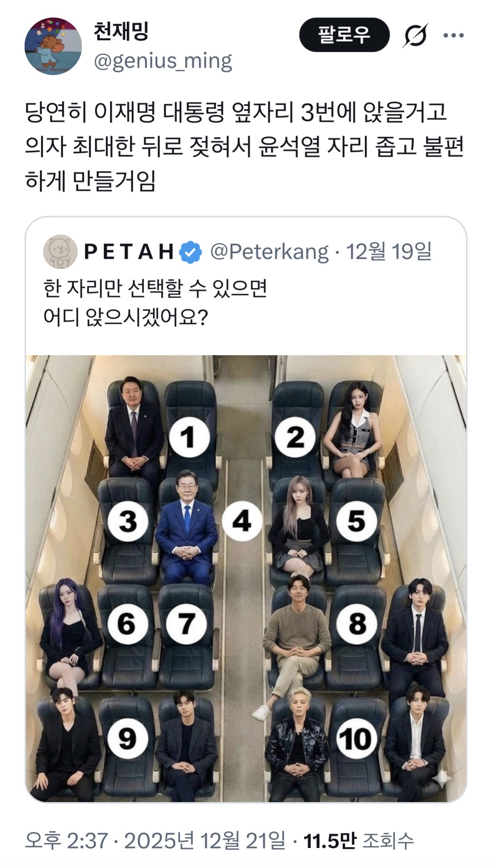Open the three-dot more options menu
This screenshot has width=492, height=868.
[454, 35]
